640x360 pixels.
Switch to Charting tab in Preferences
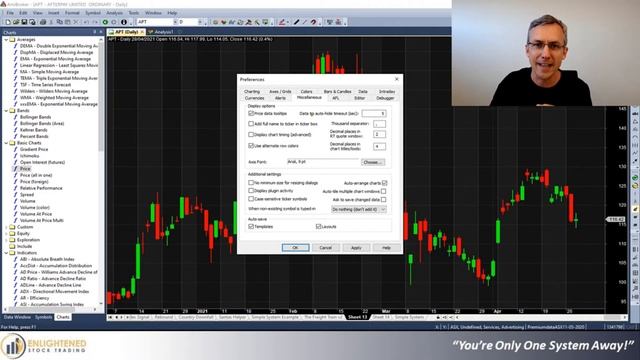[x=252, y=91]
